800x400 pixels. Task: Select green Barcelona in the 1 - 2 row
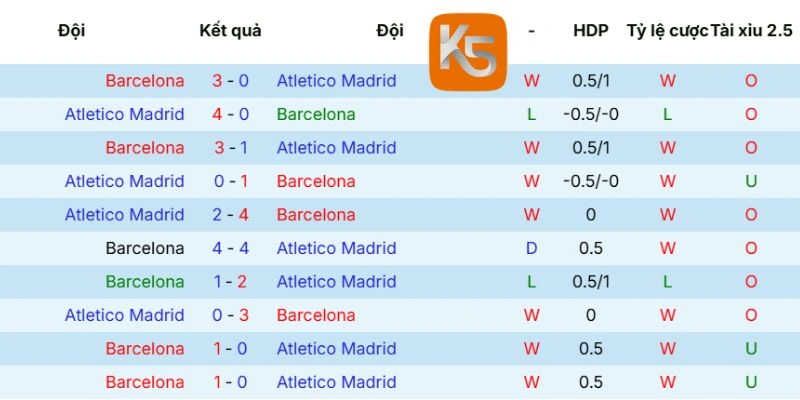[x=145, y=282]
